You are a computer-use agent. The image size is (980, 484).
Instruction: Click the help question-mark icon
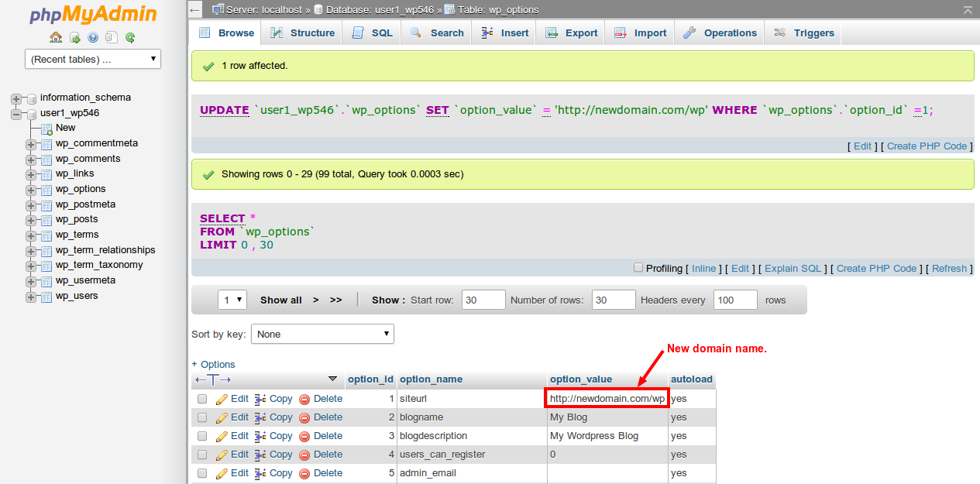pyautogui.click(x=92, y=37)
